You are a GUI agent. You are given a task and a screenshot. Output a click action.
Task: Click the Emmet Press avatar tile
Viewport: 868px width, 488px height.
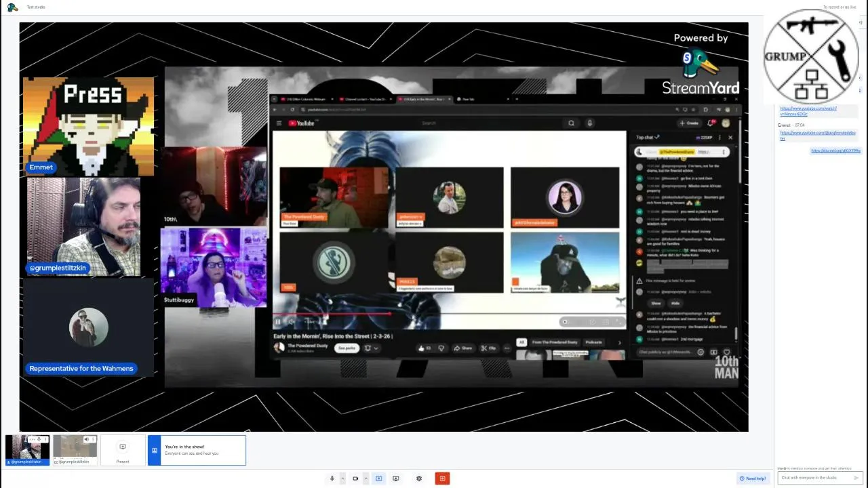(88, 127)
